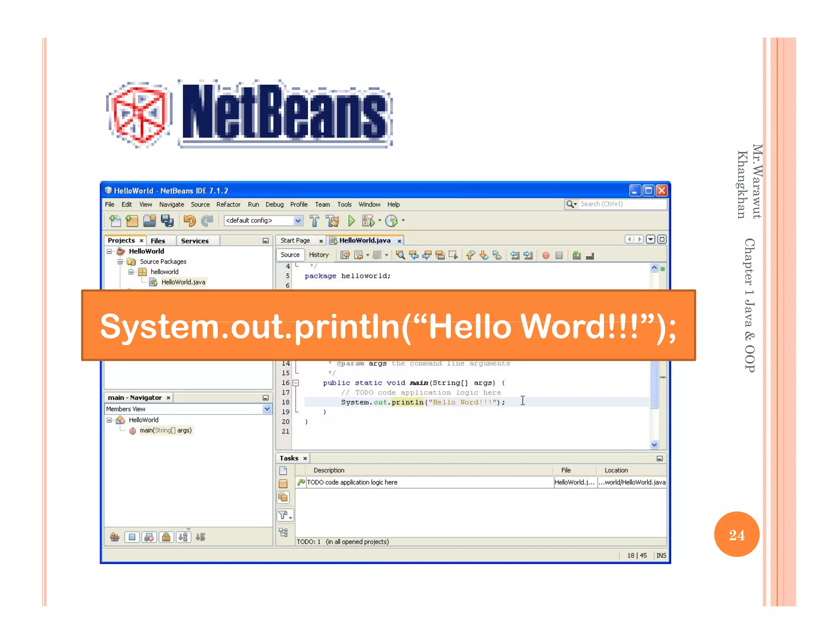Click the Find Selection magnifier icon

(400, 255)
